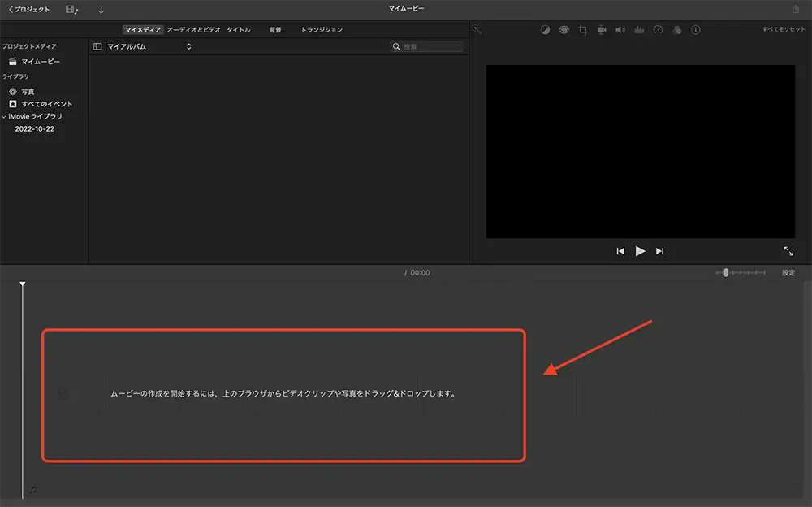Click the import media down-arrow icon

click(x=101, y=9)
